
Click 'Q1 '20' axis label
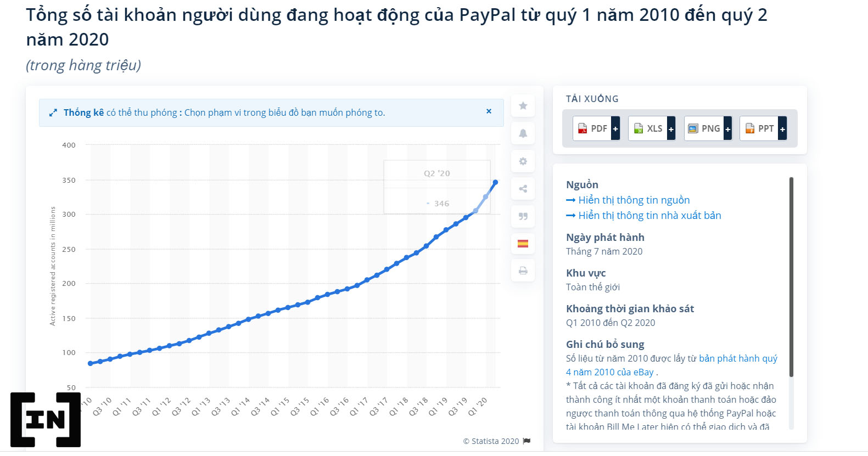tap(478, 407)
